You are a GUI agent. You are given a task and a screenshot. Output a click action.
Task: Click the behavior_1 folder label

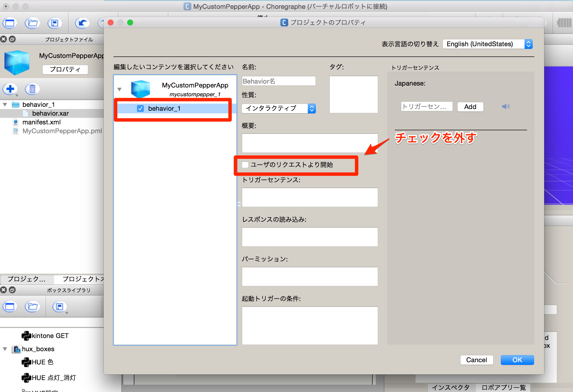[38, 105]
